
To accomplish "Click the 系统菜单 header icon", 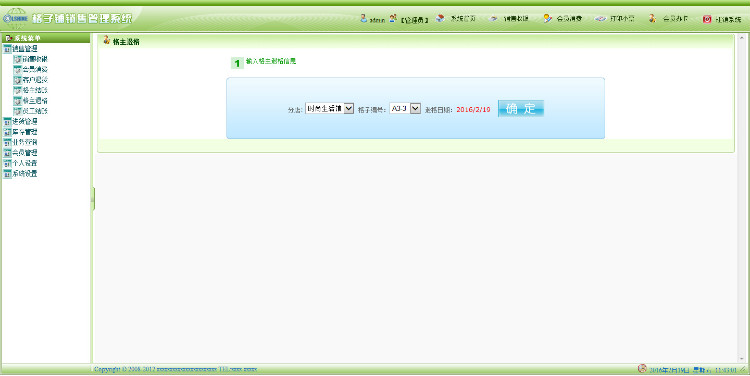I will coord(8,38).
